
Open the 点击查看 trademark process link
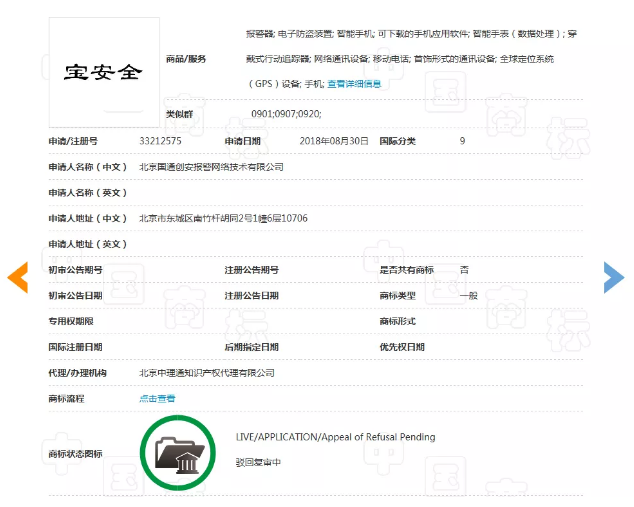[x=157, y=399]
